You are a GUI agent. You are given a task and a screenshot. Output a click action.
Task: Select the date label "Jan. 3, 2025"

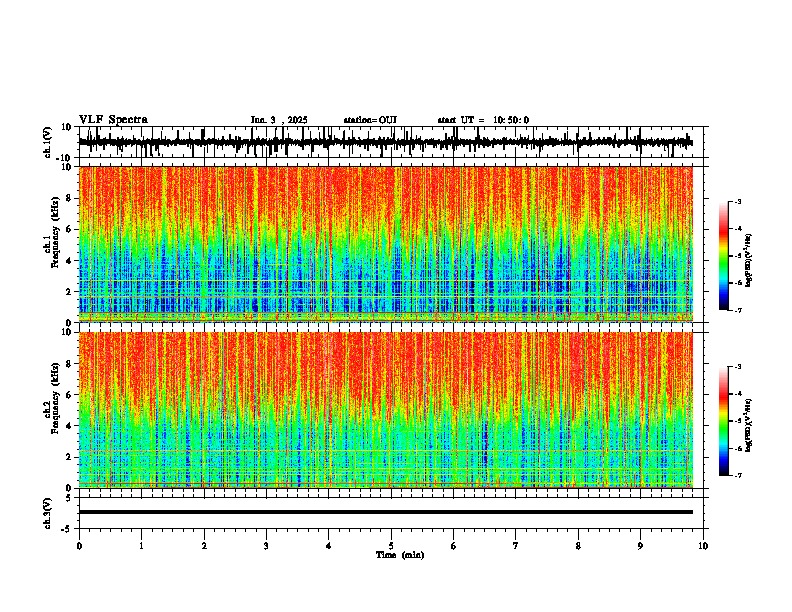[279, 120]
